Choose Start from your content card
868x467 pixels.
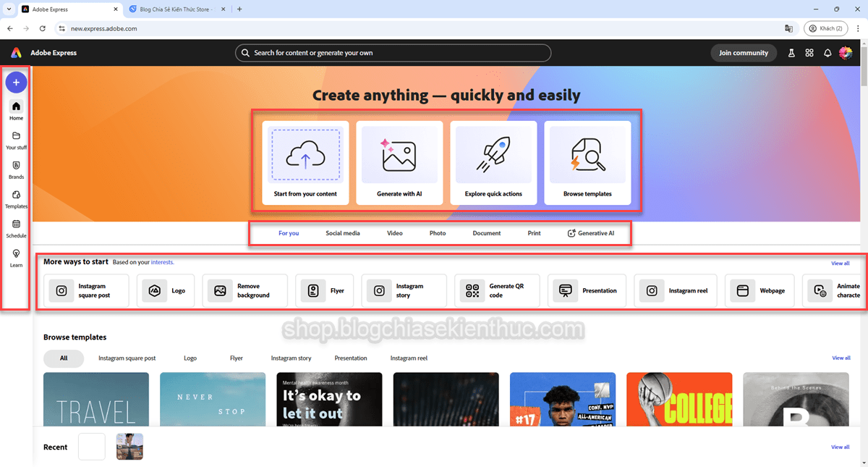pos(305,163)
